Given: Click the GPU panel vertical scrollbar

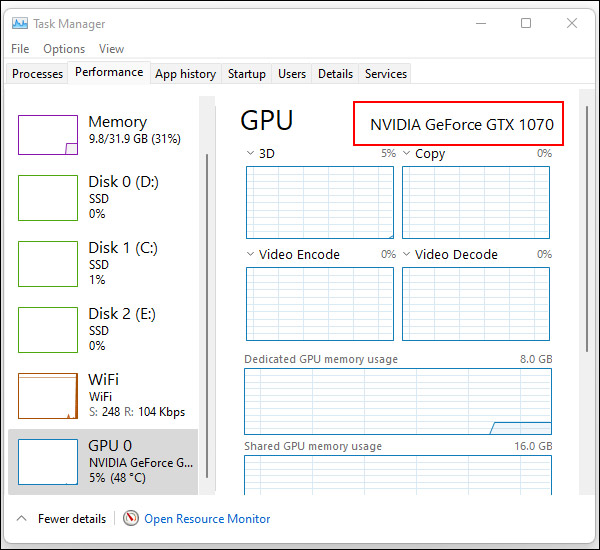Looking at the screenshot, I should point(587,229).
